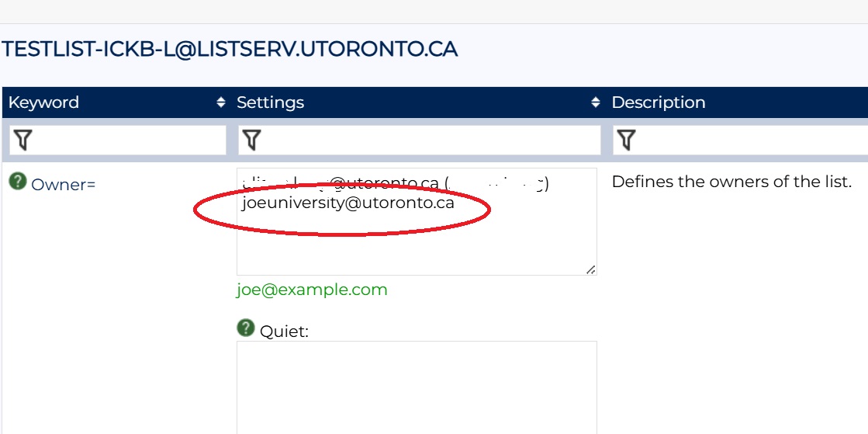
Task: Click filter funnel icon in Description column
Action: [626, 141]
